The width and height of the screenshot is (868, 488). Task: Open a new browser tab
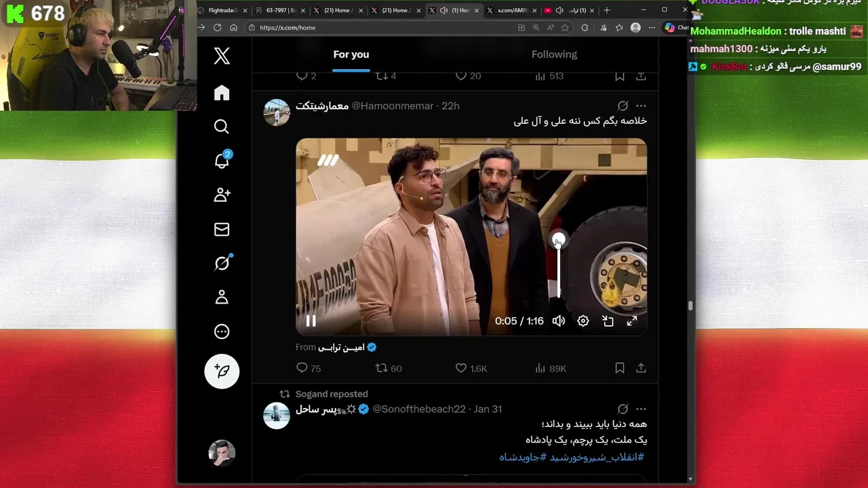[x=607, y=10]
